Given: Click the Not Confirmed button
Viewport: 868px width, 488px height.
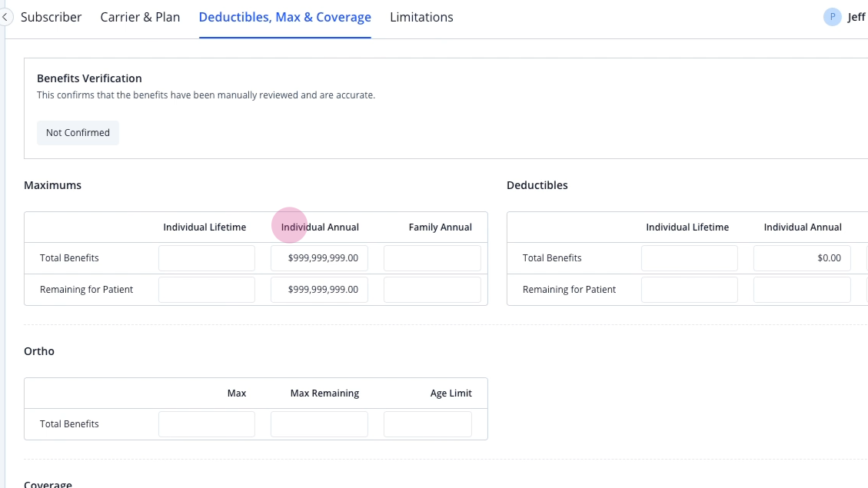Looking at the screenshot, I should pos(78,133).
